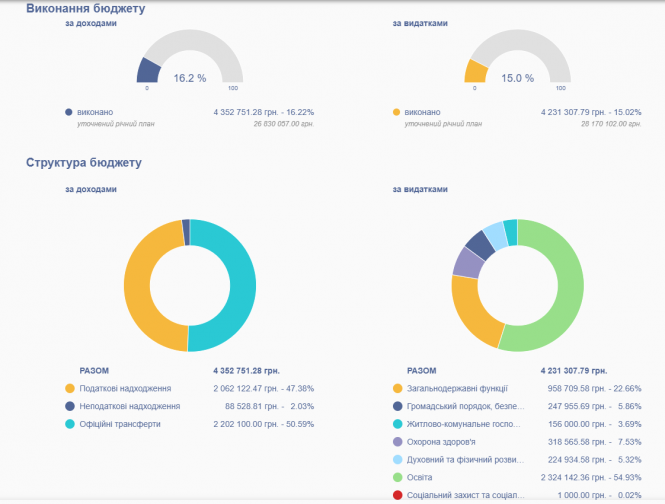Viewport: 665px width, 504px height.
Task: Select the light blue dot beside Духовний та фізичний
Action: click(x=398, y=460)
